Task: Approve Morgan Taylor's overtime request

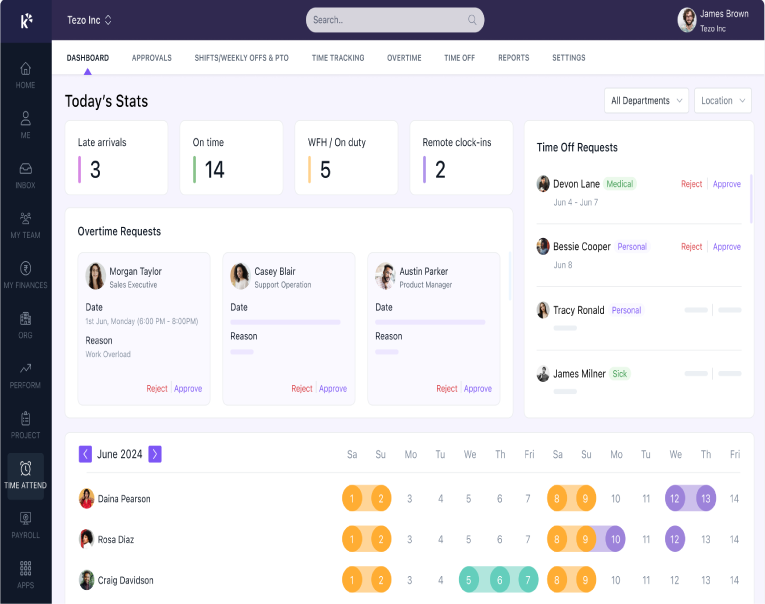Action: (x=188, y=389)
